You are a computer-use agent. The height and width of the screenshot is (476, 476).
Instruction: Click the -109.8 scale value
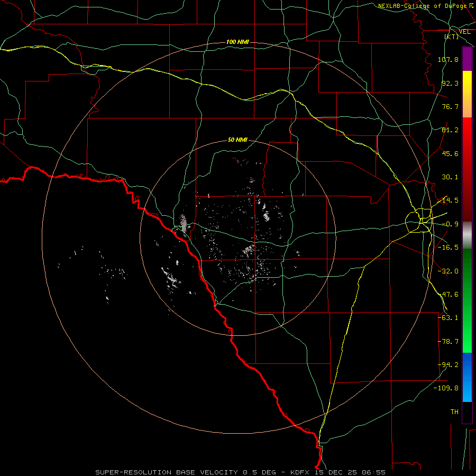click(x=446, y=388)
